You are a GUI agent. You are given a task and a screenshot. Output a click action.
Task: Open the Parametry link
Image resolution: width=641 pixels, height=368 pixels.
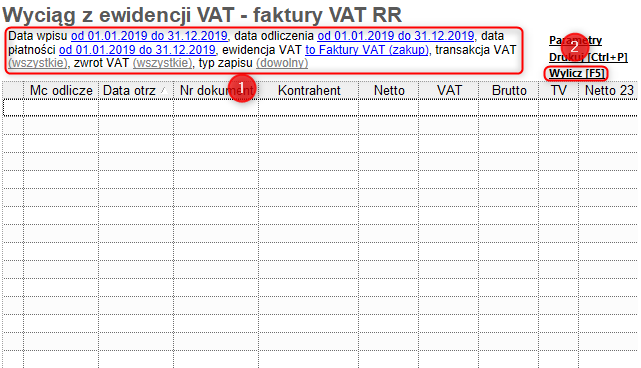click(575, 40)
